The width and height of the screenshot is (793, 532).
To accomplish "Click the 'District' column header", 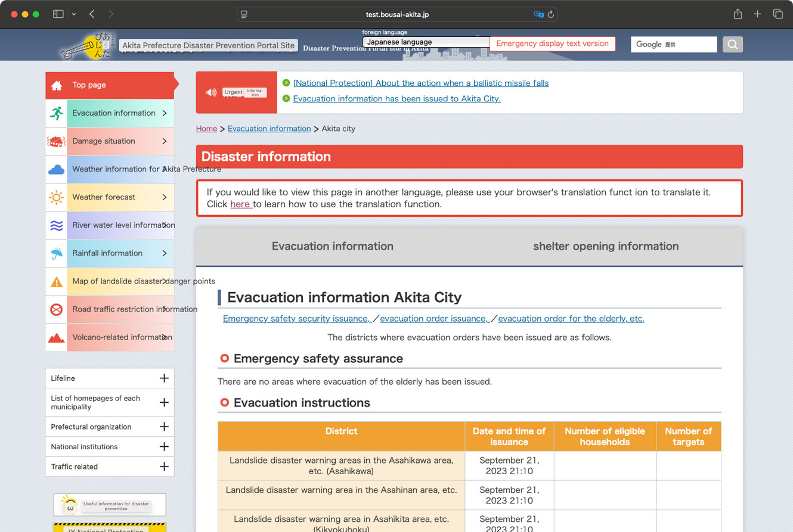I will pos(341,437).
